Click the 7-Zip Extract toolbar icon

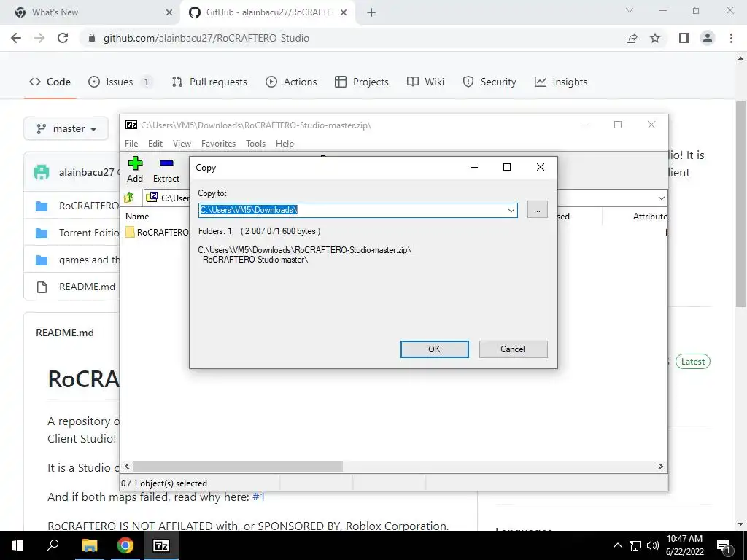166,169
